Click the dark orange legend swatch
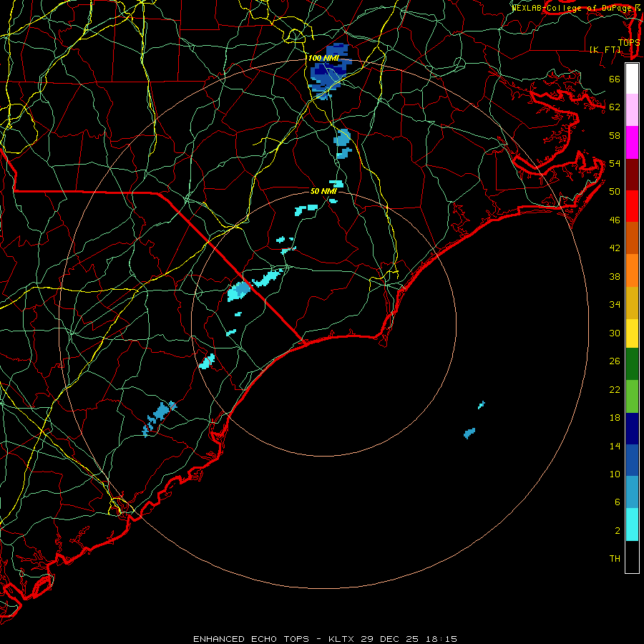Viewport: 644px width, 644px height. pos(632,238)
